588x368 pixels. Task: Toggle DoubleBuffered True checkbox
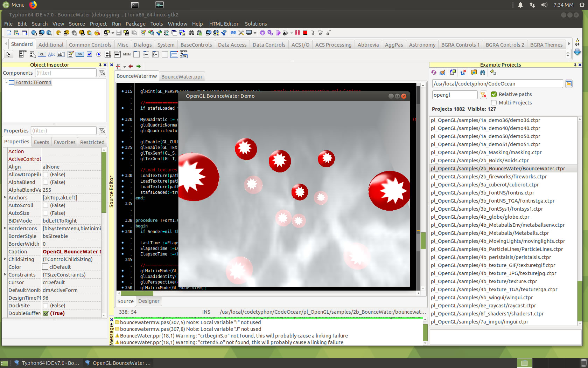pyautogui.click(x=45, y=313)
